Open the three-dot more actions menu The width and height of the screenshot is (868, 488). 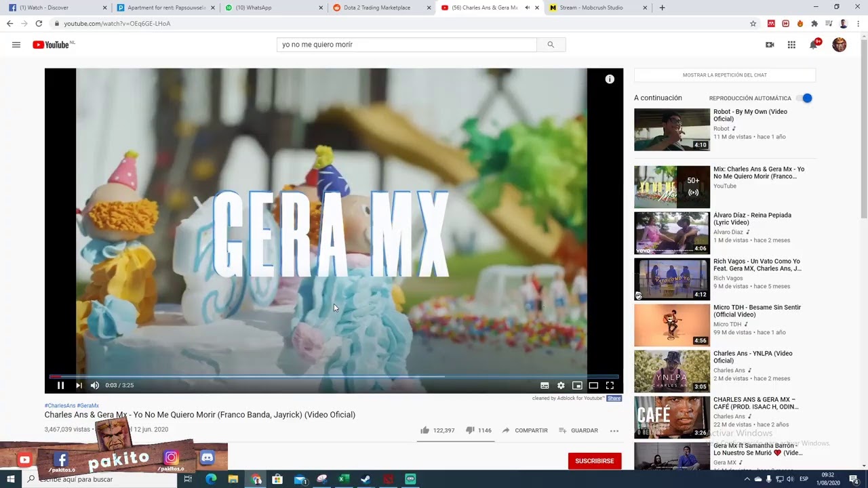point(614,430)
